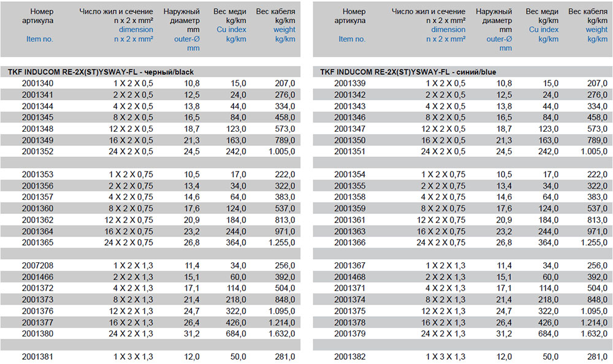
Task: Click article number 2001356
Action: [37, 186]
